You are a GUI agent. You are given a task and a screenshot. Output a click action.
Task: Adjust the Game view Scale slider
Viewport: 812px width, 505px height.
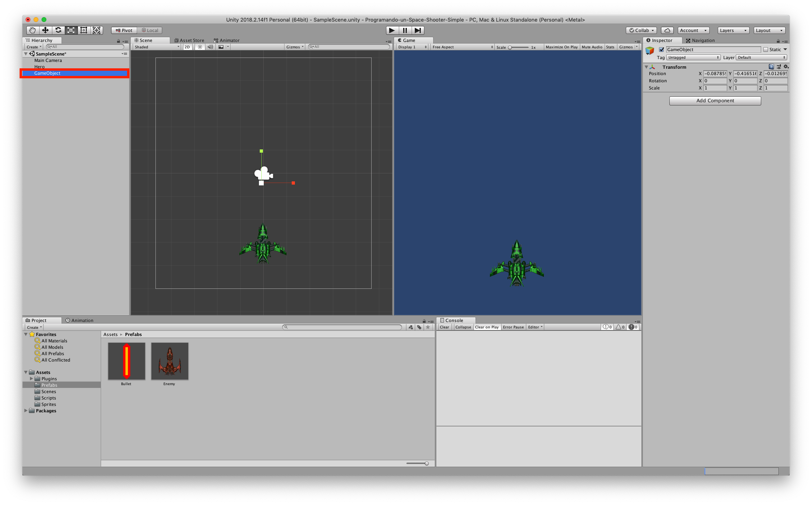[x=510, y=47]
